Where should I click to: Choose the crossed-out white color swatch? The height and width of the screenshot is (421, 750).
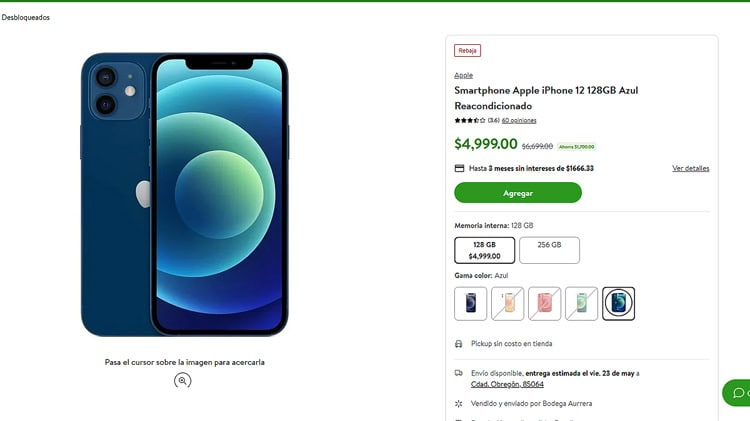[508, 303]
